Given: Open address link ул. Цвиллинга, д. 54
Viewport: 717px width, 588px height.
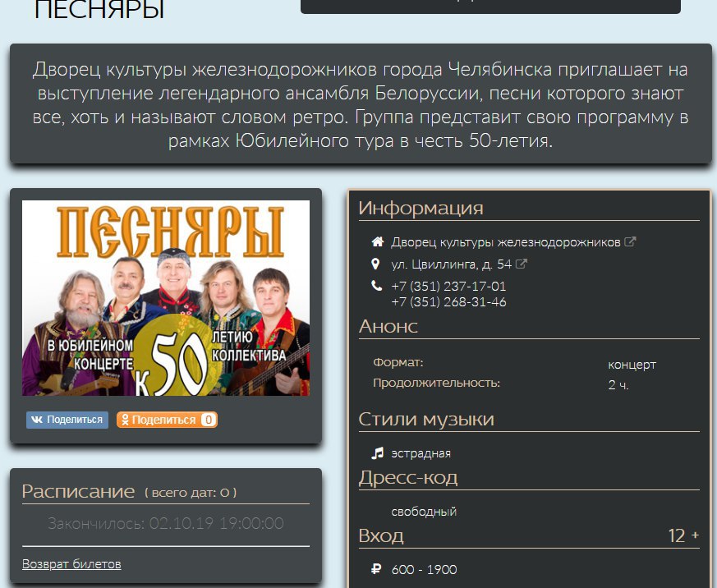Looking at the screenshot, I should (x=452, y=264).
